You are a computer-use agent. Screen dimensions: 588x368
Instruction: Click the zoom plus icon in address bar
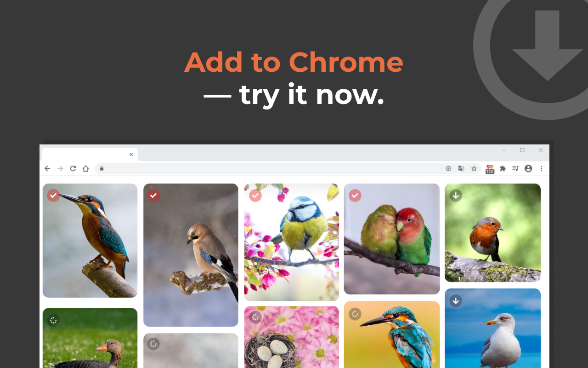point(448,168)
